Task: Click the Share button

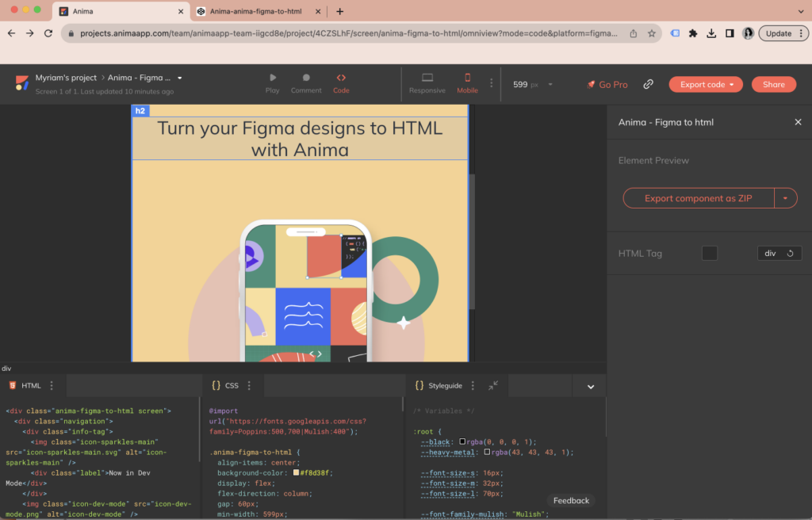Action: [x=773, y=84]
